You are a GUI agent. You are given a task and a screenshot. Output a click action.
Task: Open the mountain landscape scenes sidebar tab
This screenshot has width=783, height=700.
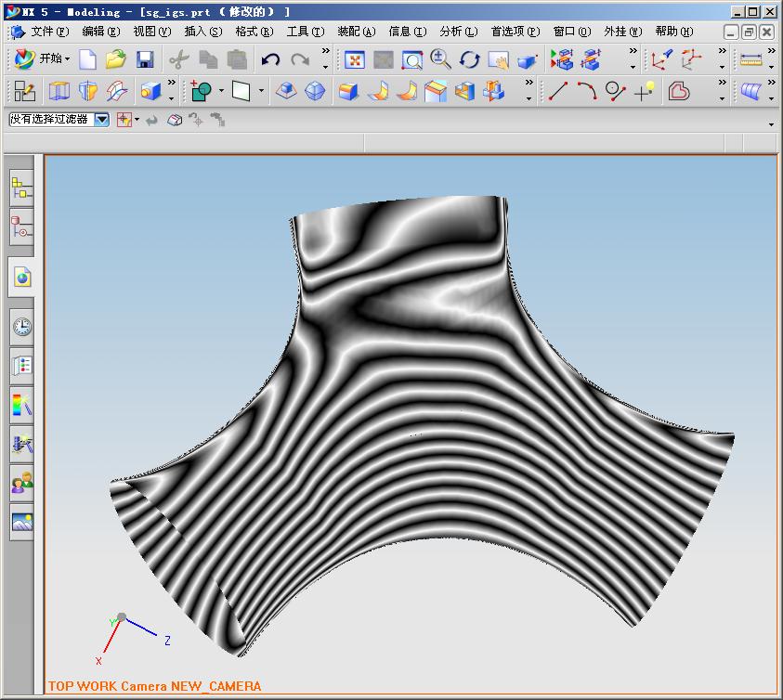pos(22,522)
